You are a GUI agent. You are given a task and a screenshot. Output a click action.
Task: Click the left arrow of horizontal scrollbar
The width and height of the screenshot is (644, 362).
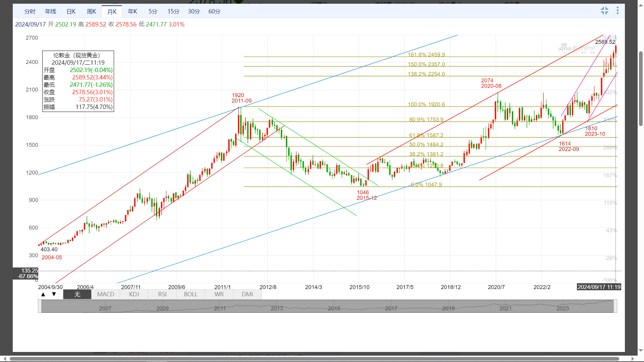point(4,359)
